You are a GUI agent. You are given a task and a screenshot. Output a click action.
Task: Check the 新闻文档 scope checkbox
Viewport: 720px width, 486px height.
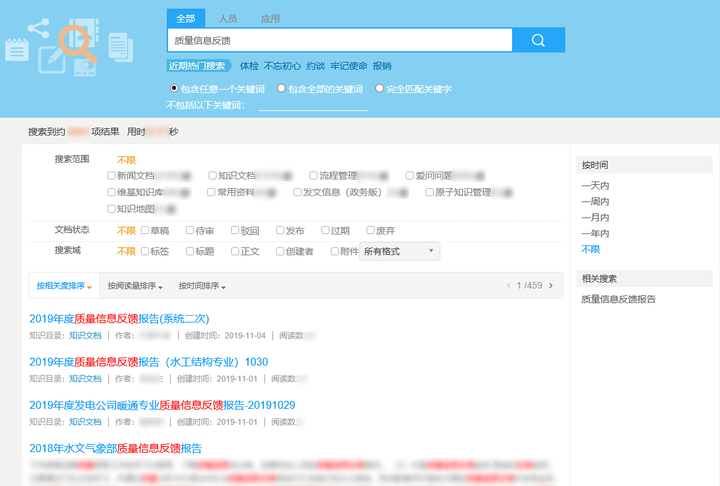[111, 175]
